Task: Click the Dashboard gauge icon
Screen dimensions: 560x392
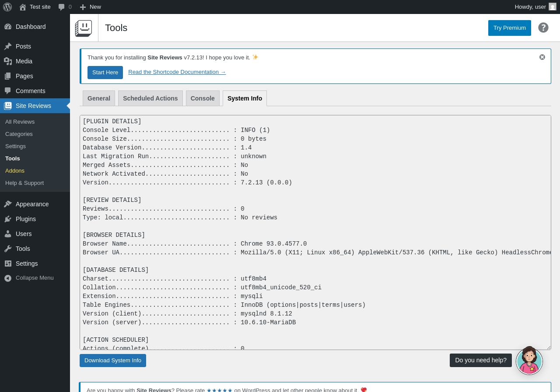Action: tap(8, 27)
